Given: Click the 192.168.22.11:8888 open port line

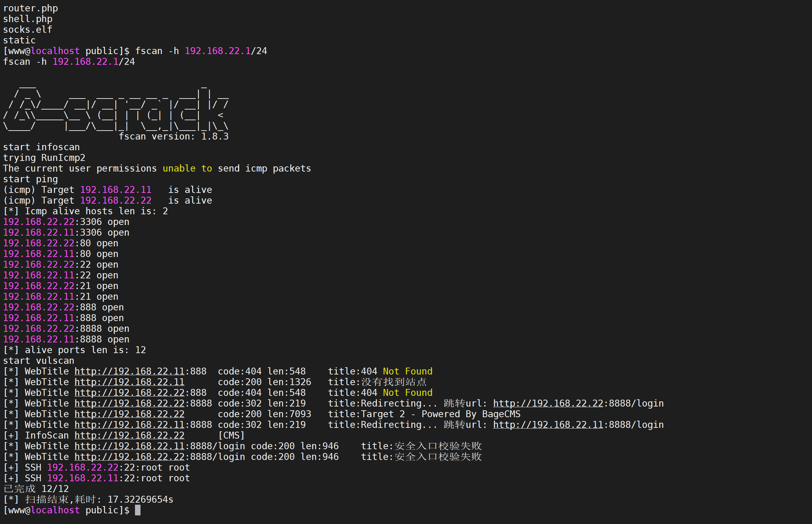Looking at the screenshot, I should (66, 339).
